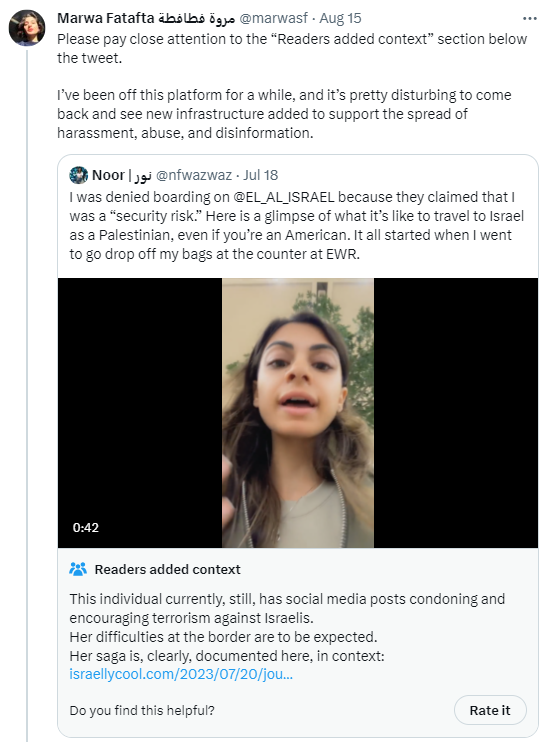Click the 0:42 video duration label
Image resolution: width=551 pixels, height=742 pixels.
86,528
